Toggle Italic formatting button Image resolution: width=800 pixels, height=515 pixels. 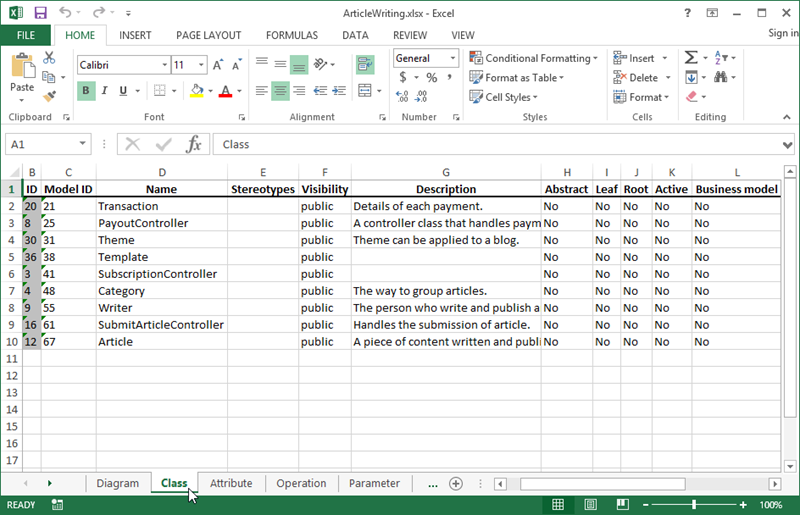coord(105,91)
